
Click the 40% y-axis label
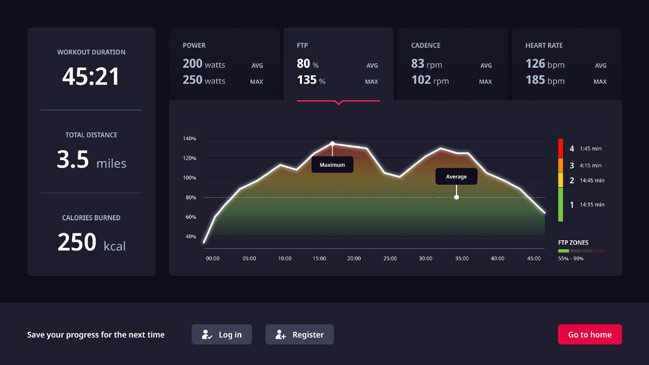[x=191, y=236]
